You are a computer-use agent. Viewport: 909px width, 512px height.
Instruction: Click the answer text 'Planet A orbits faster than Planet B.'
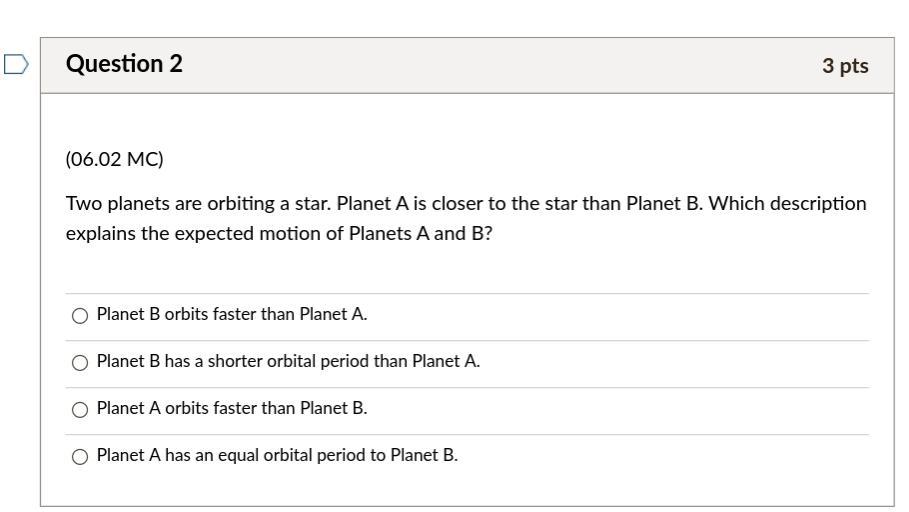(x=232, y=408)
